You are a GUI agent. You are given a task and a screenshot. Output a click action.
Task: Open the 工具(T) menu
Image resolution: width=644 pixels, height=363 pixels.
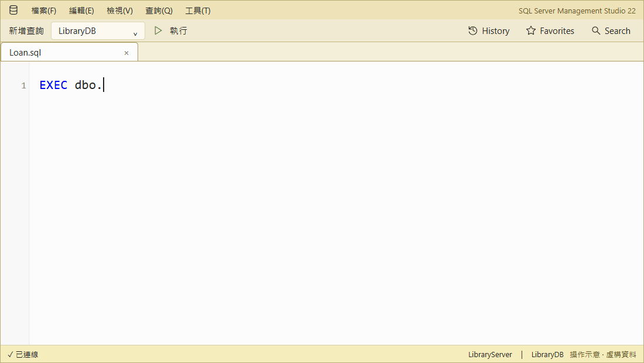(x=197, y=11)
